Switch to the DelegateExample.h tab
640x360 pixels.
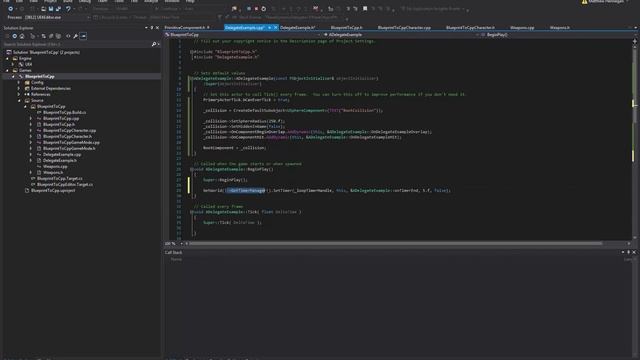click(298, 28)
